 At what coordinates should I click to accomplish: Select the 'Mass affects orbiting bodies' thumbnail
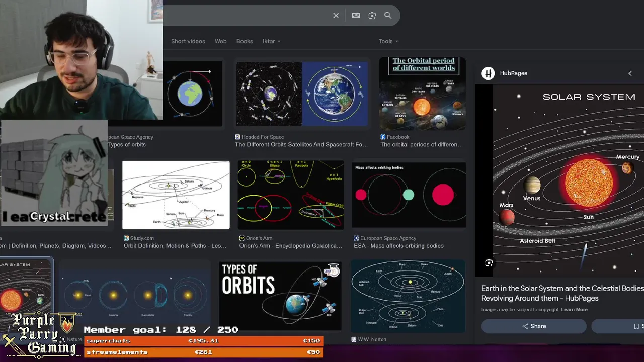(x=409, y=195)
